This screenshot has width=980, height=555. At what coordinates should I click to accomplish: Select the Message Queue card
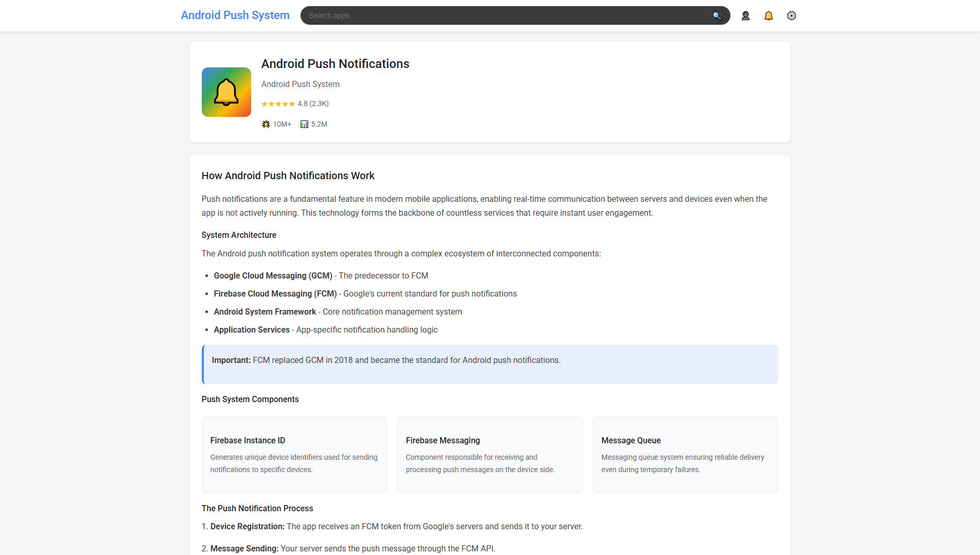686,455
